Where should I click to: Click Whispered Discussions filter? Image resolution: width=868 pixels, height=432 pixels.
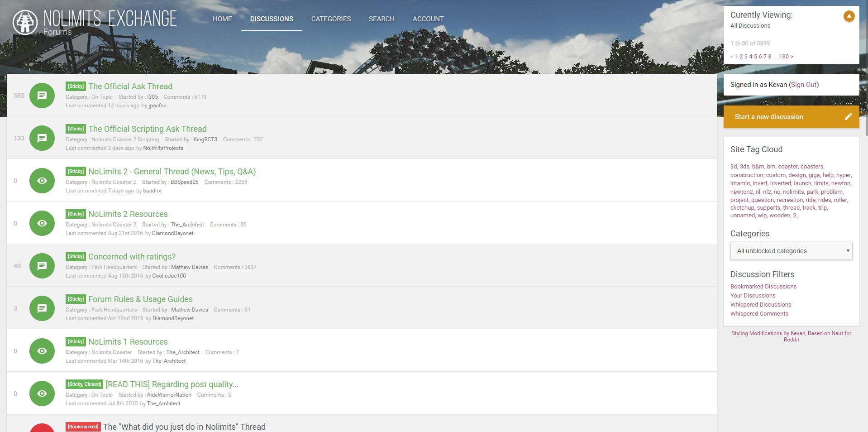pos(761,305)
